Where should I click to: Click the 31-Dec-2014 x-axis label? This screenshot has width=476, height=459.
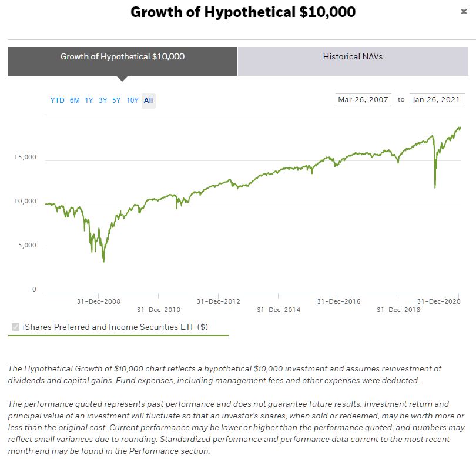(279, 310)
